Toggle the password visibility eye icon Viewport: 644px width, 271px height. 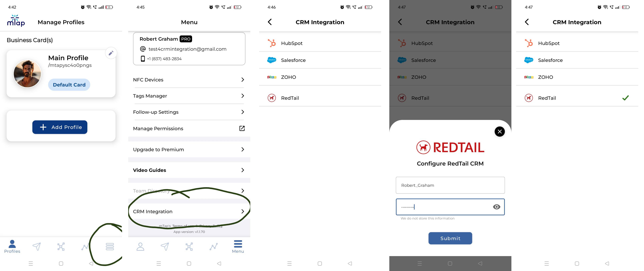[x=496, y=207]
